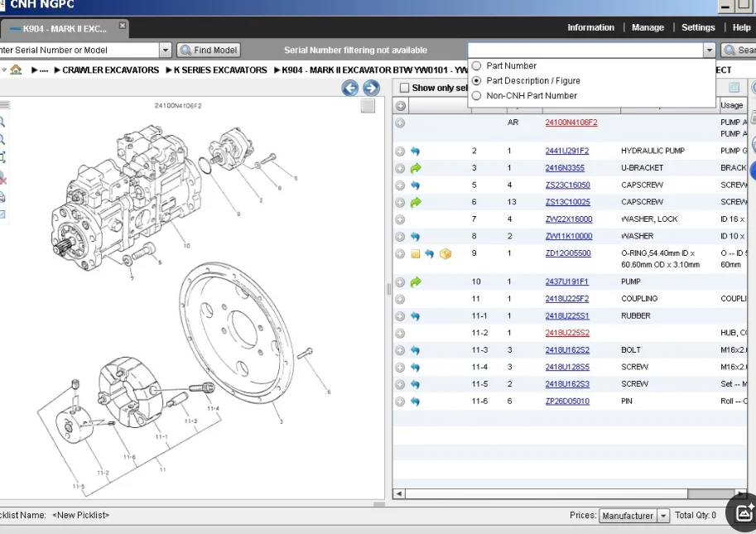
Task: Click the package box icon on the O-RING row
Action: [x=445, y=253]
